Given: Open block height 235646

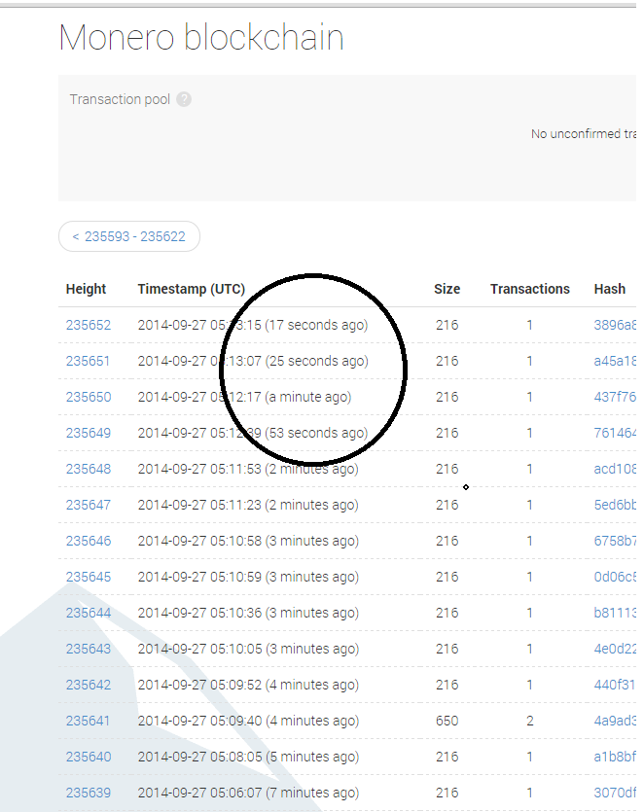Looking at the screenshot, I should tap(89, 541).
